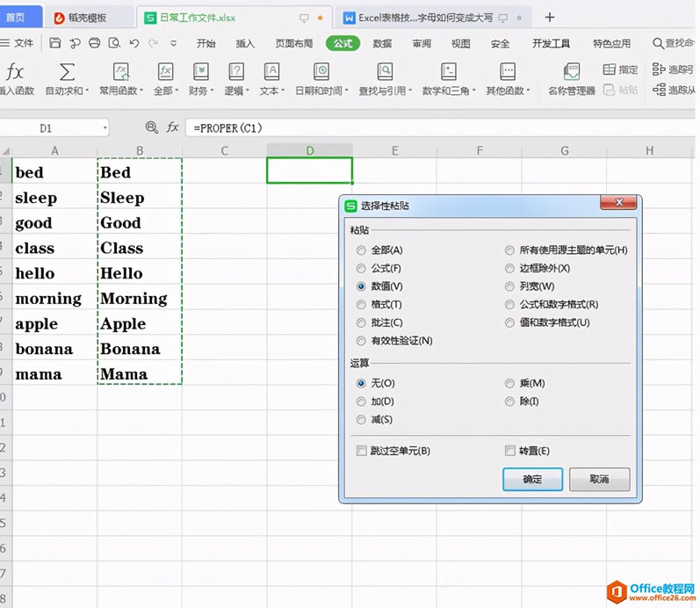Switch to the 插入 ribbon tab
The height and width of the screenshot is (608, 700).
point(245,43)
